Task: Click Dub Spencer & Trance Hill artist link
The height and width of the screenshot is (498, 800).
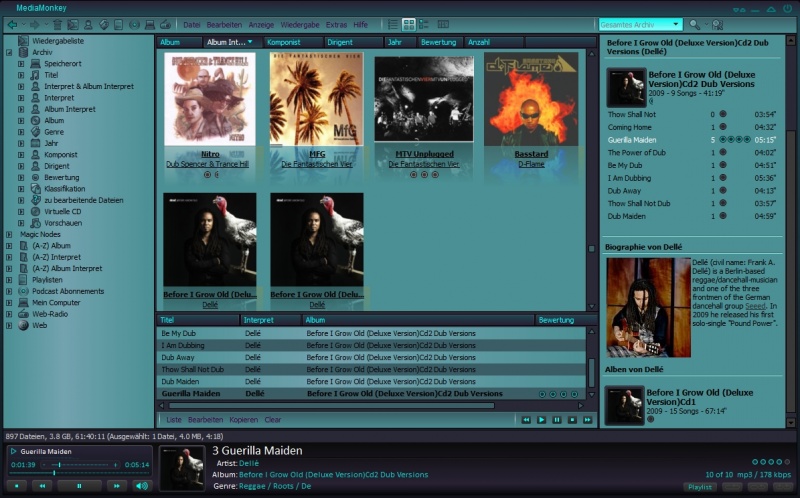Action: [207, 164]
